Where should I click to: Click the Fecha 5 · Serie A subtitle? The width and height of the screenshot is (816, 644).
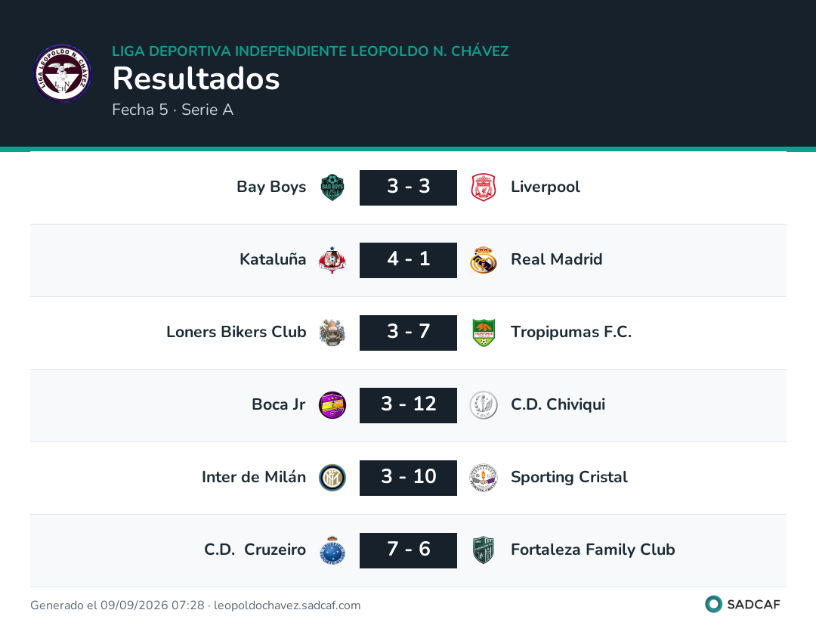(x=173, y=110)
